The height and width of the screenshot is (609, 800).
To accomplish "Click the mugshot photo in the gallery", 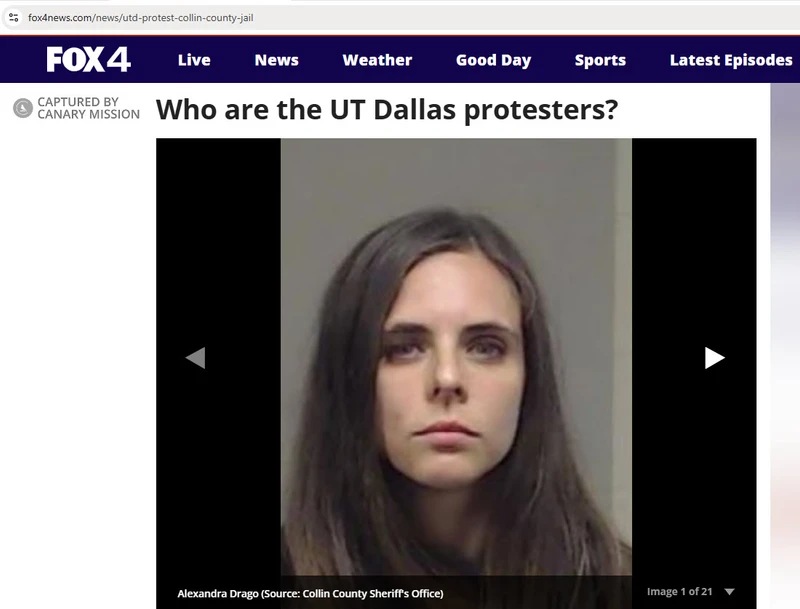I will (x=456, y=357).
